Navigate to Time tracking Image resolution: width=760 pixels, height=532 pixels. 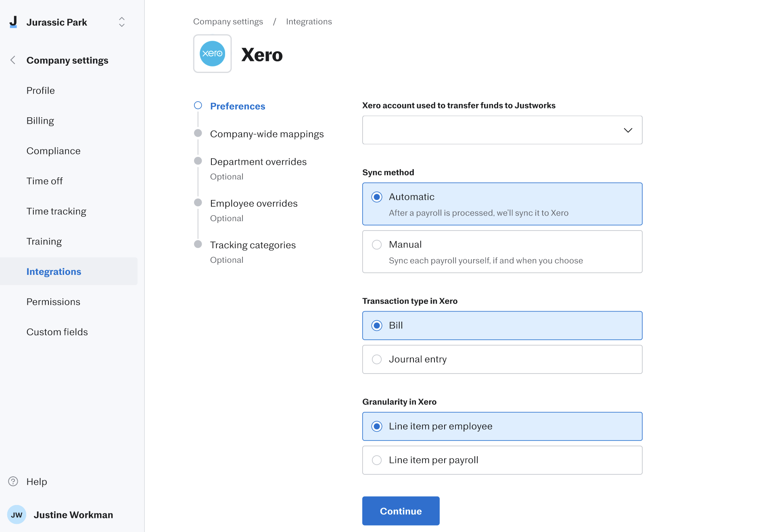pyautogui.click(x=56, y=211)
